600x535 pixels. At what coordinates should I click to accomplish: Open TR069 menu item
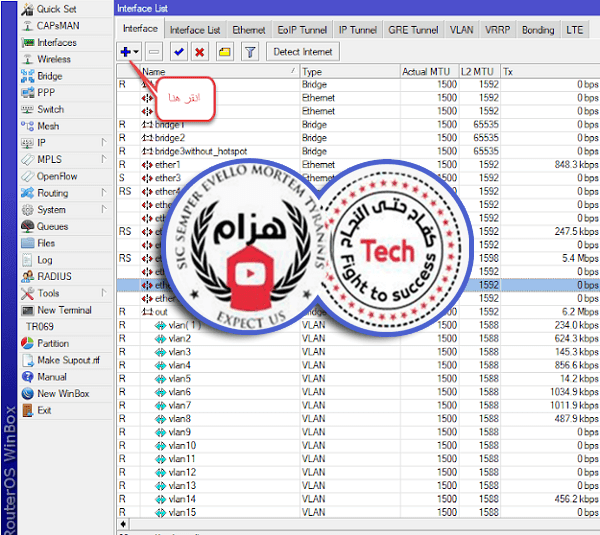[x=65, y=326]
